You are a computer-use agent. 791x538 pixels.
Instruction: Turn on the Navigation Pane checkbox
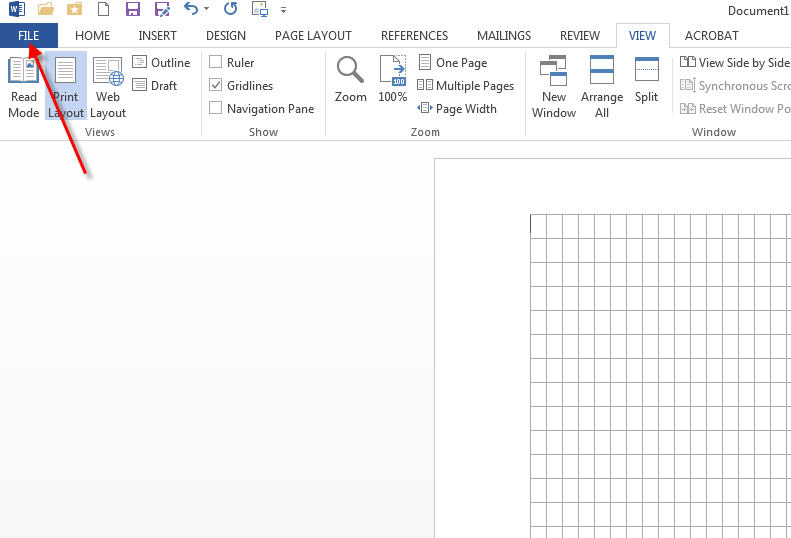(x=216, y=109)
